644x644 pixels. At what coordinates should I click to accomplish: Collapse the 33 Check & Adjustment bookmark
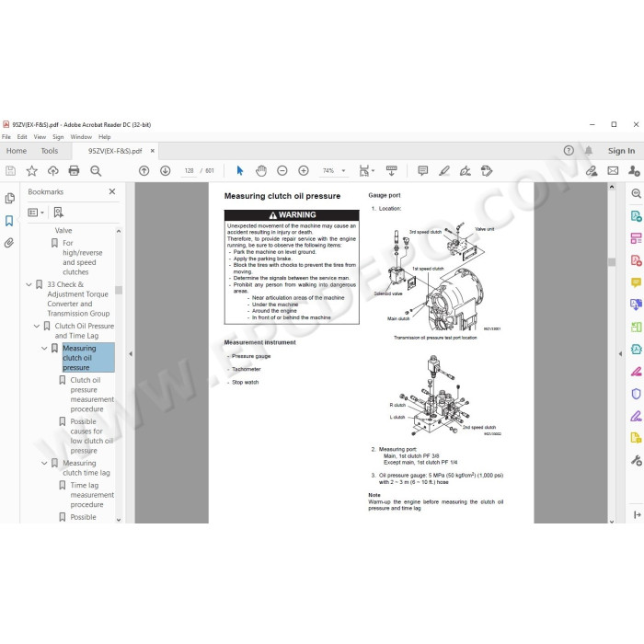tap(29, 284)
